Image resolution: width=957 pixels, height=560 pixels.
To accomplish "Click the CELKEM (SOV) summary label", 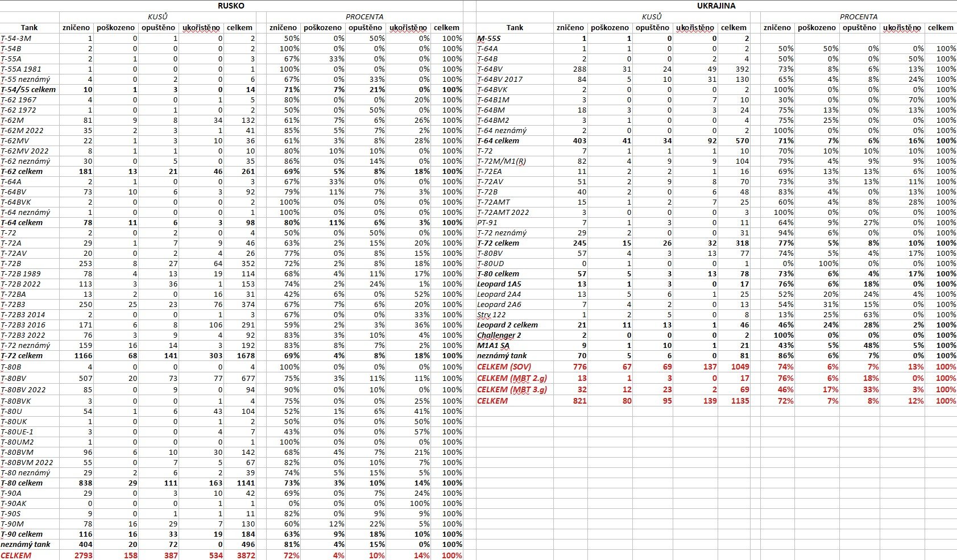I will [x=504, y=367].
